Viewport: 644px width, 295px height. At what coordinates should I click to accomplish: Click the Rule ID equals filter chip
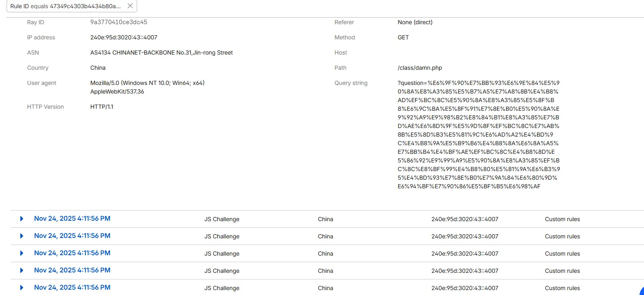click(66, 6)
